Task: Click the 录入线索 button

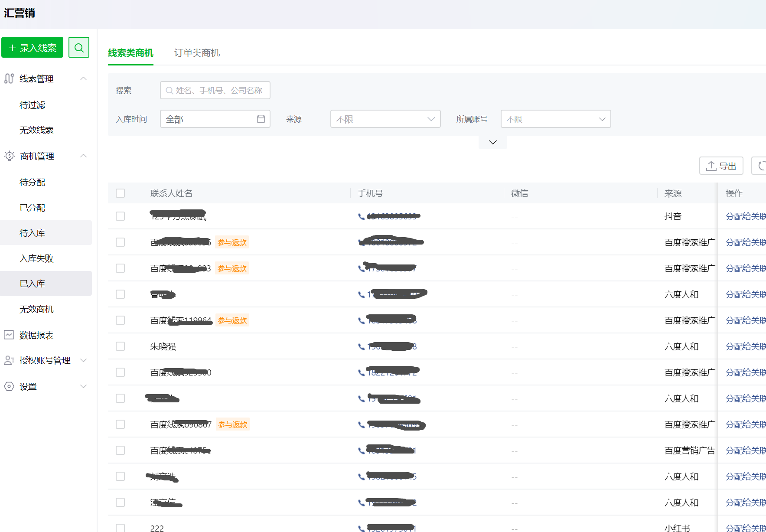Action: tap(33, 48)
